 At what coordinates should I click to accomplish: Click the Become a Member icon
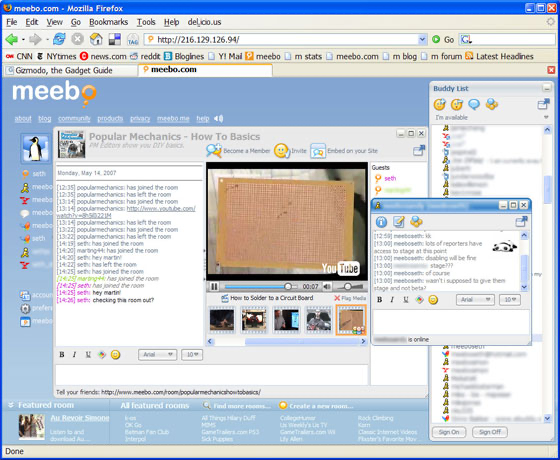214,150
